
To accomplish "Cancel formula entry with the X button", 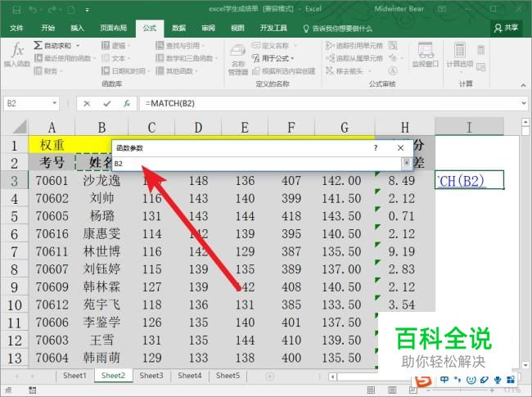I will tap(87, 103).
